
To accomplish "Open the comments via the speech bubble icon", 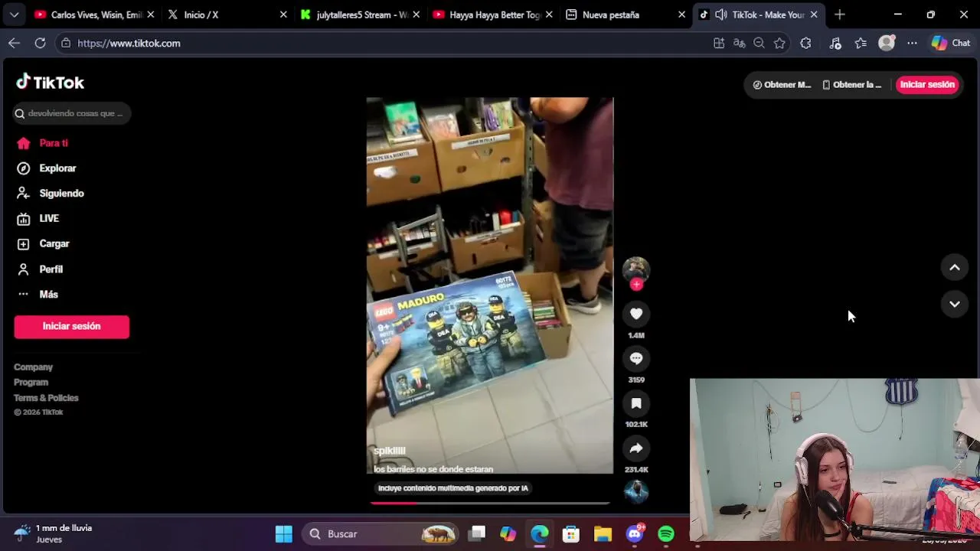I will click(x=636, y=358).
